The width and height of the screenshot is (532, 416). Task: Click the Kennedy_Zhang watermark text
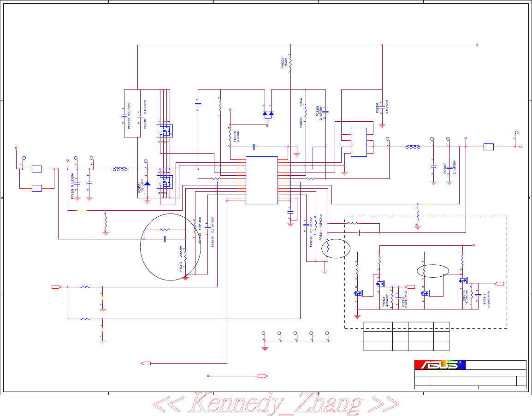(276, 404)
